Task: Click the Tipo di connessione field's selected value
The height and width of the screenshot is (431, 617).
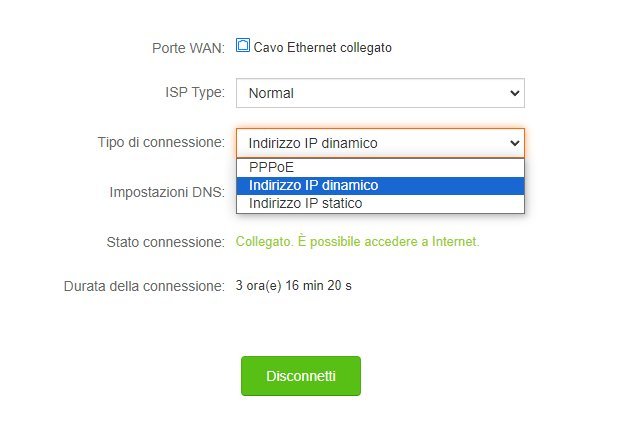Action: pos(313,143)
